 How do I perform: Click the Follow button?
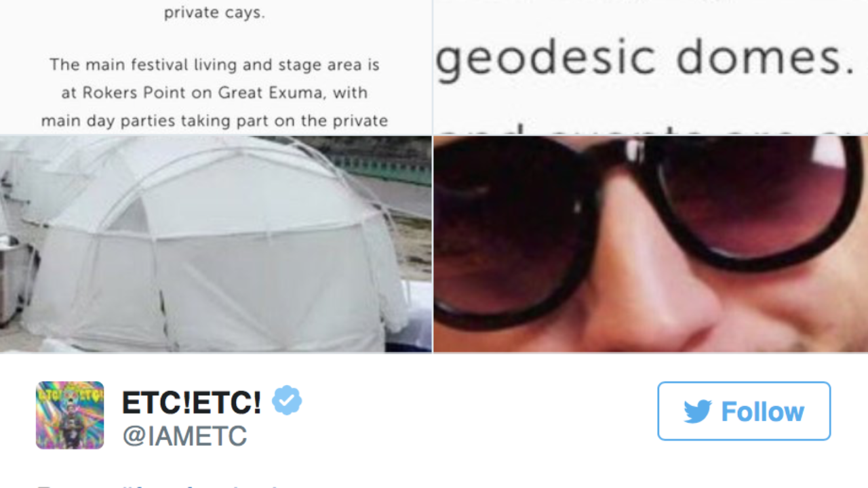pyautogui.click(x=744, y=411)
